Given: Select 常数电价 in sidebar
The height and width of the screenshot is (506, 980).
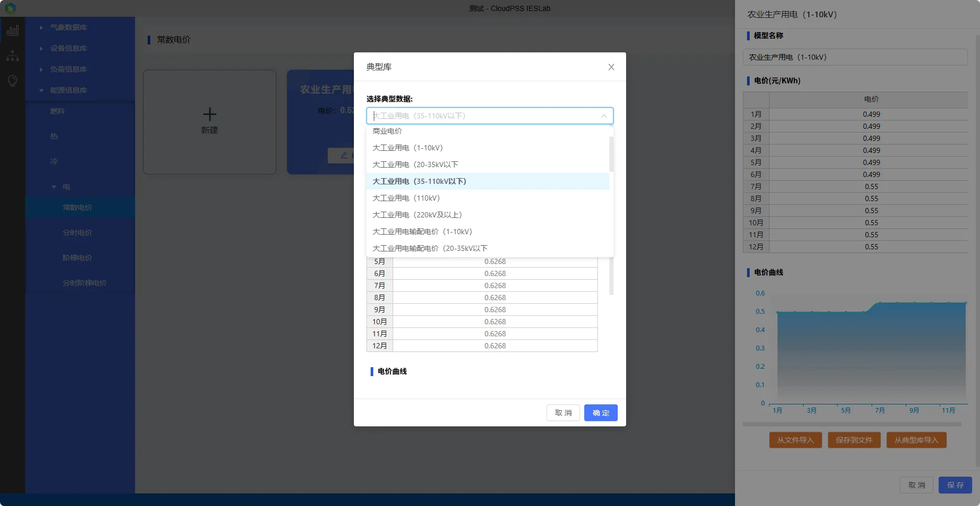Looking at the screenshot, I should (80, 207).
